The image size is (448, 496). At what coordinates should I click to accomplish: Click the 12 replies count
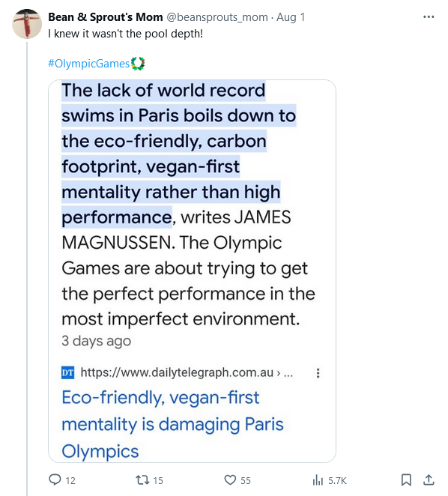point(70,481)
